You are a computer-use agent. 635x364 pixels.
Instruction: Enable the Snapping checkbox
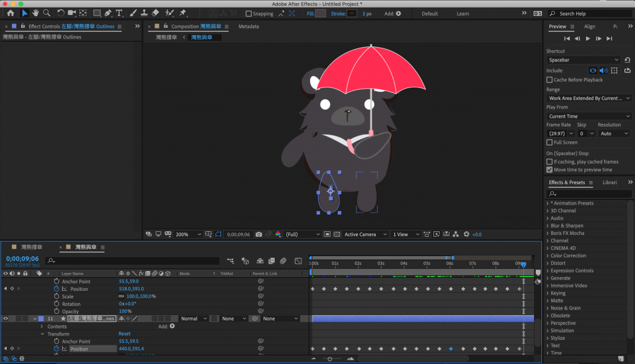tap(249, 14)
